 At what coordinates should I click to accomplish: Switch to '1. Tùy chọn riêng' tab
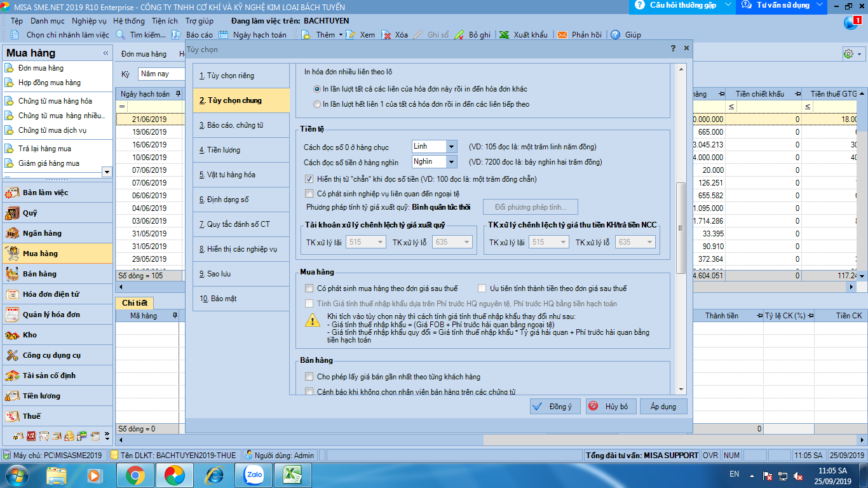click(241, 76)
